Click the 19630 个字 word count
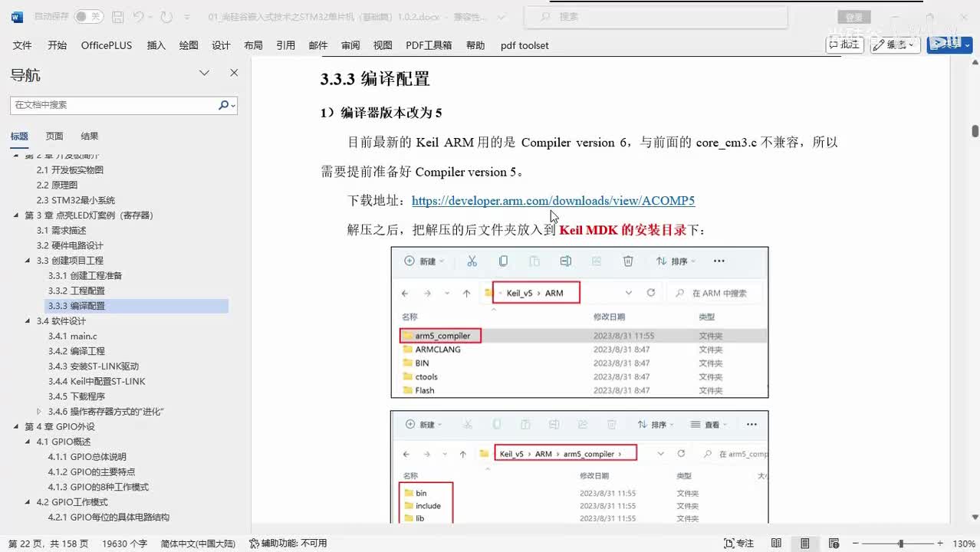980x552 pixels. pyautogui.click(x=124, y=543)
